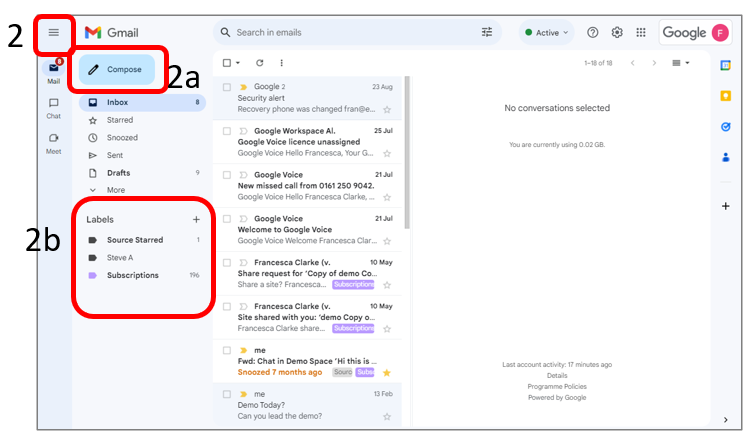
Task: Click the Gmail logo
Action: point(112,32)
